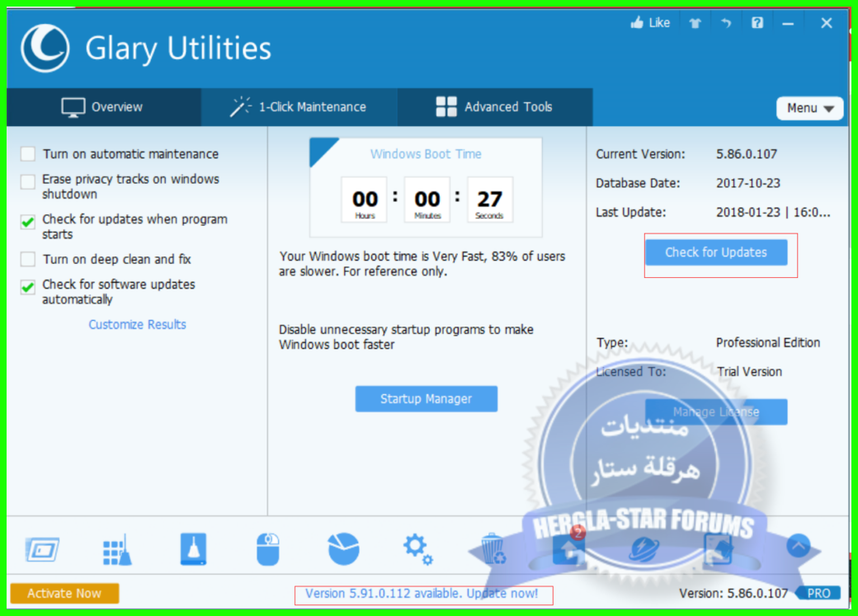Toggle Erase privacy tracks on windows shutdown
The image size is (858, 616).
[x=28, y=181]
